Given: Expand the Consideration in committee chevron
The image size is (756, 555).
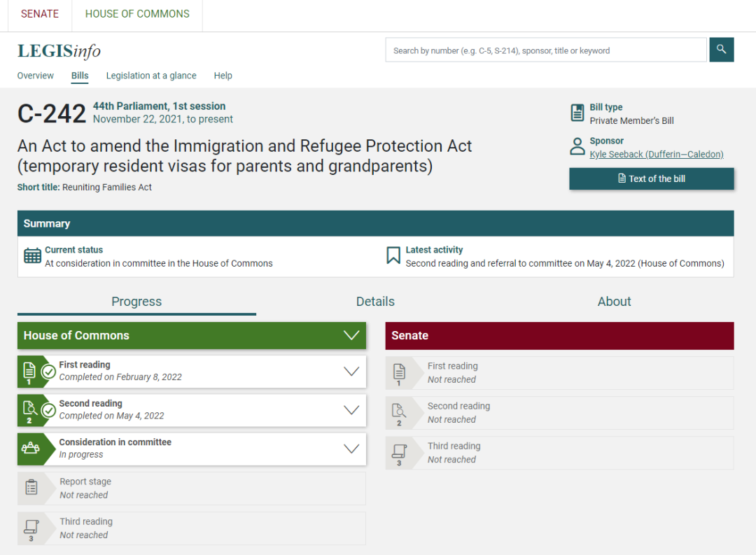Looking at the screenshot, I should point(351,449).
